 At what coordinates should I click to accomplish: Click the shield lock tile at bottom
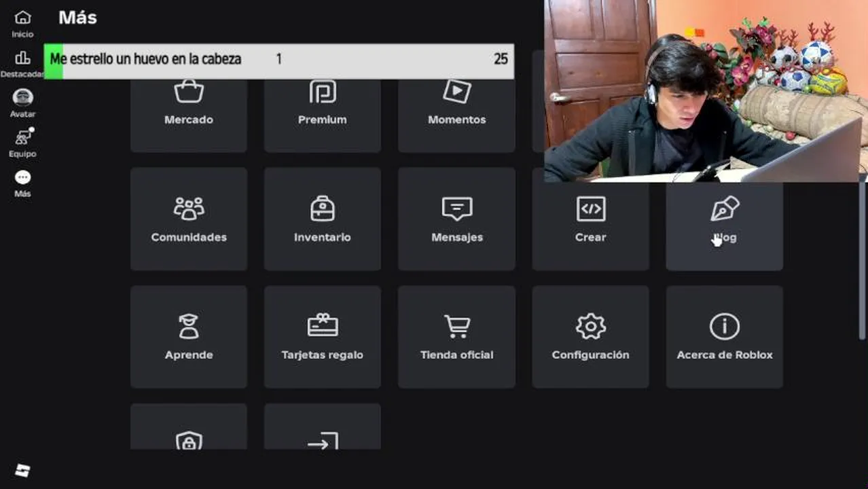click(x=188, y=427)
